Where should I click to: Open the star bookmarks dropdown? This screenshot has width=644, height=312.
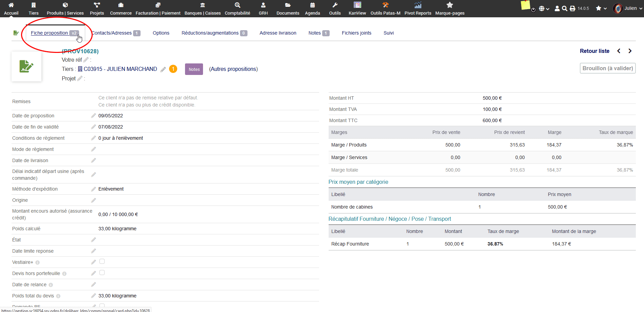pos(601,8)
